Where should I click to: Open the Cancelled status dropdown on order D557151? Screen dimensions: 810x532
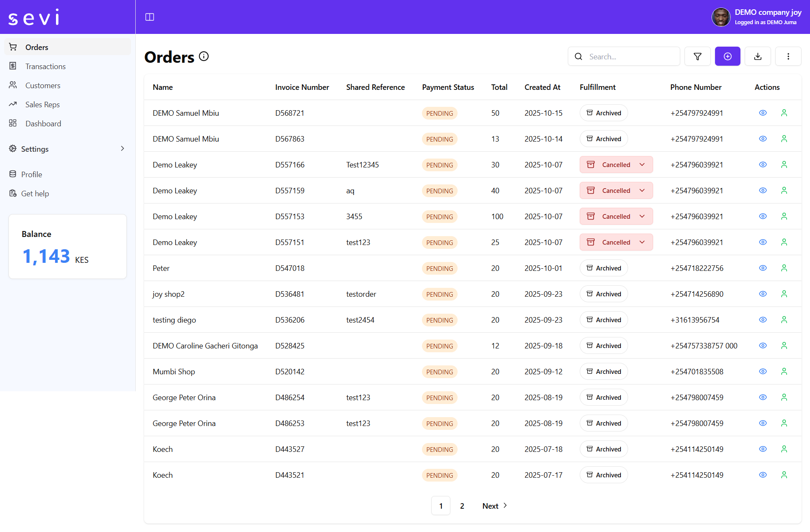(642, 242)
